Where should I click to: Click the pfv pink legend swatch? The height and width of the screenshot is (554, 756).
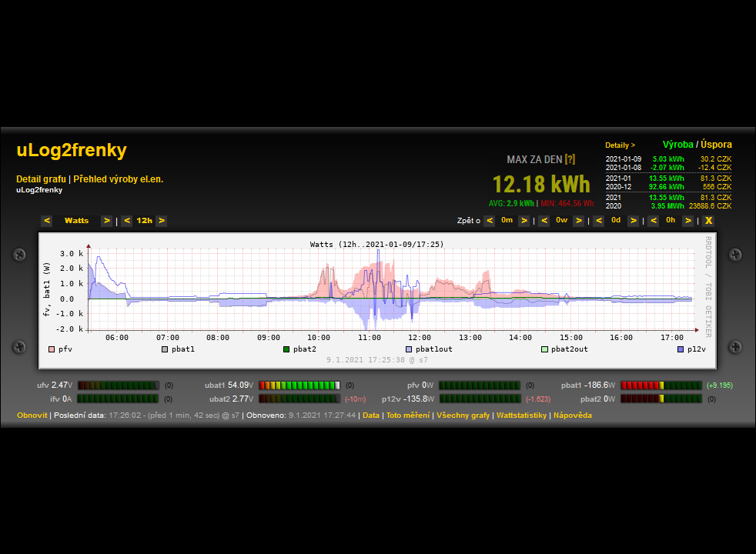[52, 349]
